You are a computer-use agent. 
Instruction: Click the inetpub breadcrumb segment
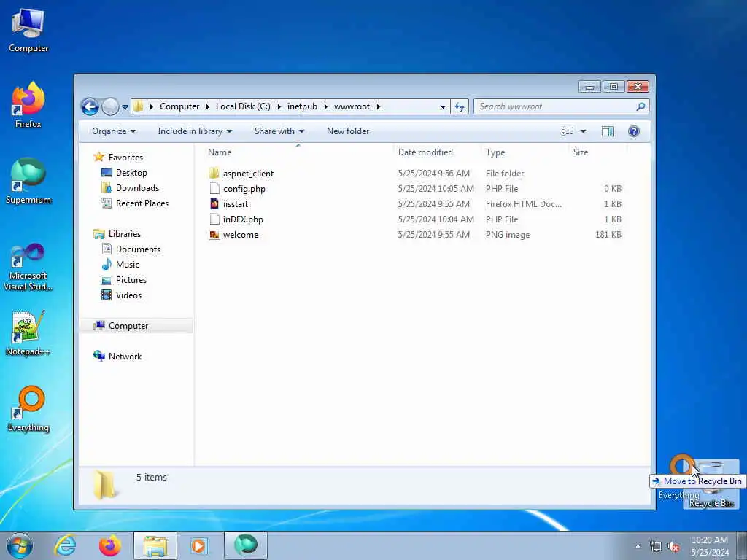pyautogui.click(x=302, y=106)
